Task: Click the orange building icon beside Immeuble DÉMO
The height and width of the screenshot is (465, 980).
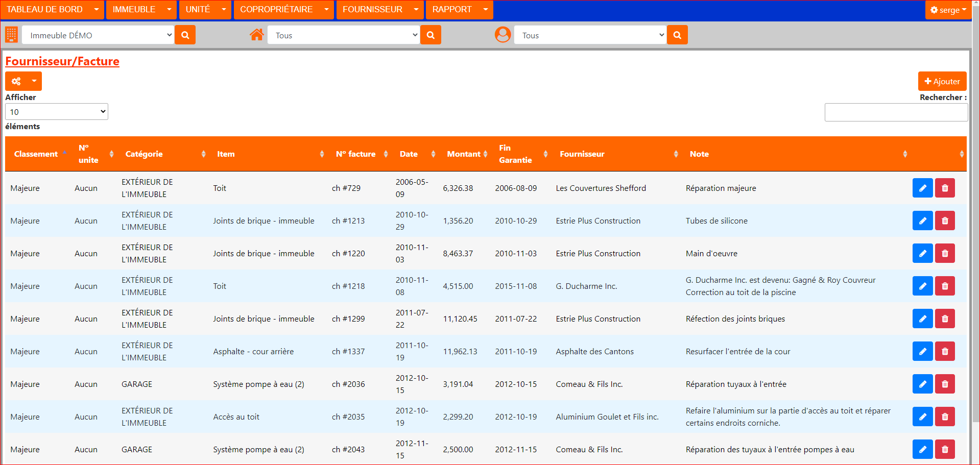Action: [x=11, y=35]
